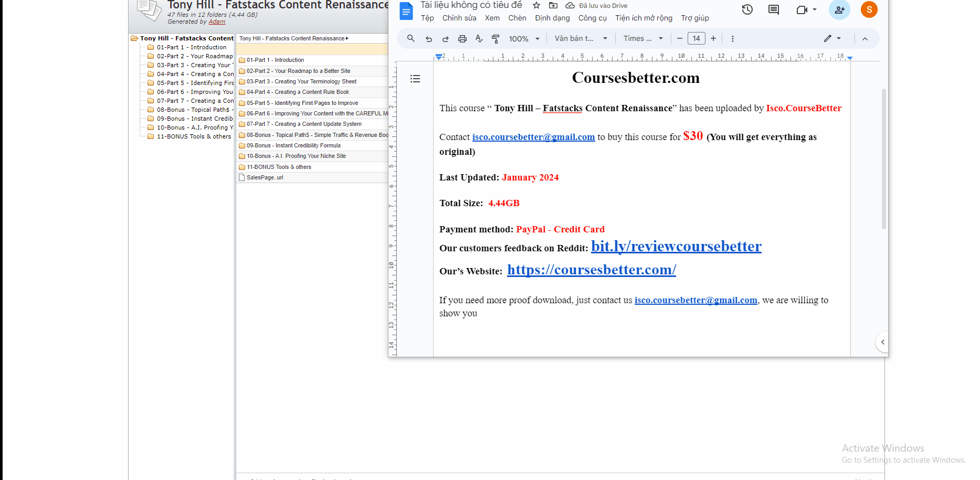Image resolution: width=980 pixels, height=480 pixels.
Task: Open list folder 03-Part 3 - Creating Your Terminology Sheet
Action: point(301,81)
